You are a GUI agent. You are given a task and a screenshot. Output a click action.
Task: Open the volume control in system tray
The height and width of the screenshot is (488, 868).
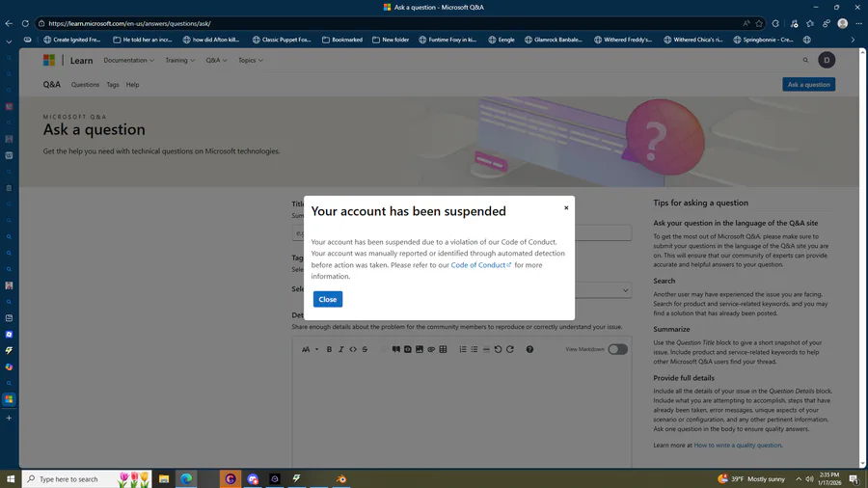tap(810, 479)
